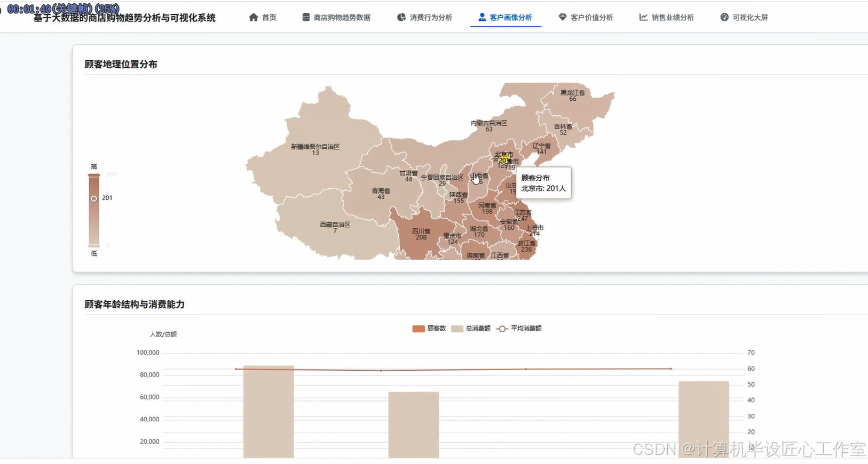Viewport: 868px width, 464px height.
Task: Select 青海省 on the map
Action: (381, 194)
